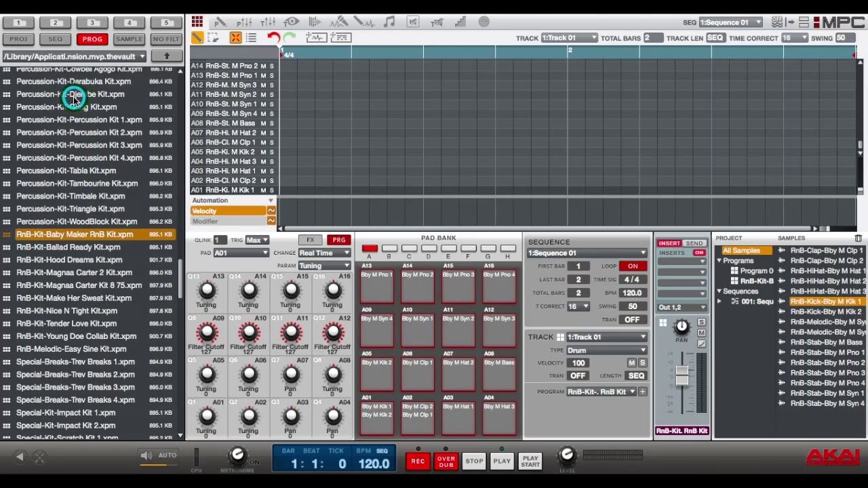Select pad bank B
This screenshot has height=488, width=868.
[389, 249]
